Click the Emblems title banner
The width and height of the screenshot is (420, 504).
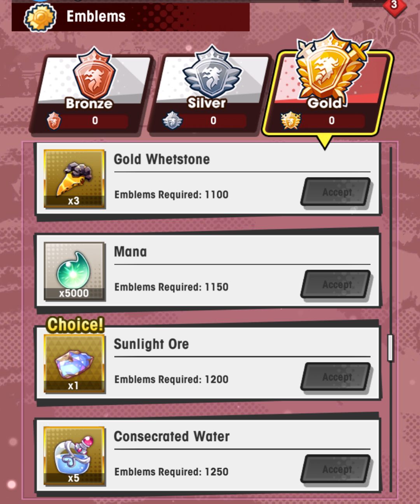[x=131, y=17]
